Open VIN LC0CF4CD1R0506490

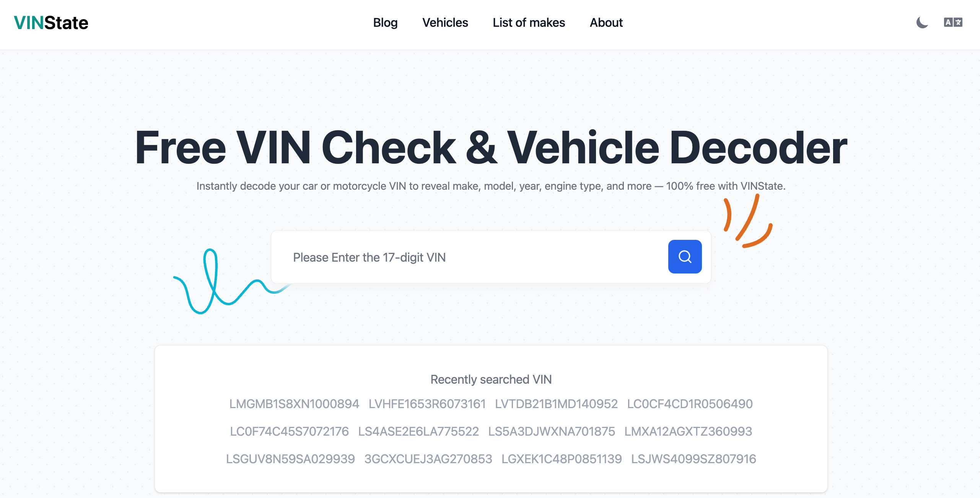tap(690, 404)
